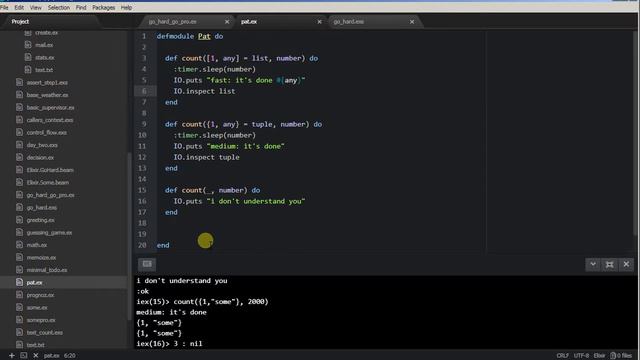Click file icon beside stats.ex

pyautogui.click(x=28, y=58)
